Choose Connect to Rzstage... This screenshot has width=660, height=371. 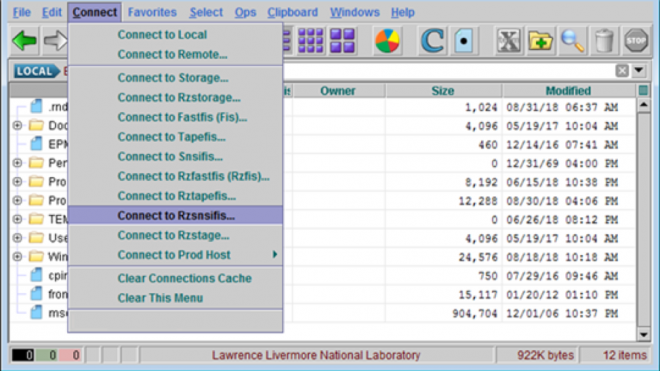click(175, 235)
